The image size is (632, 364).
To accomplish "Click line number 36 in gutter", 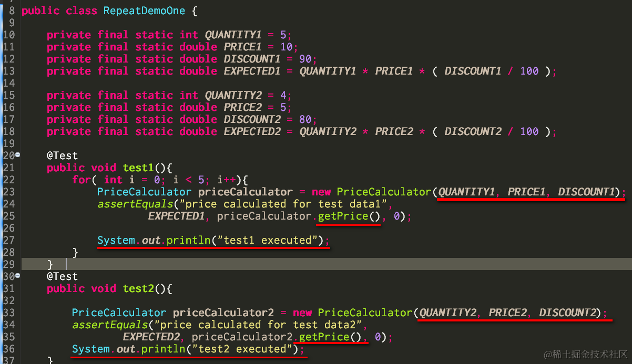I will click(x=9, y=349).
